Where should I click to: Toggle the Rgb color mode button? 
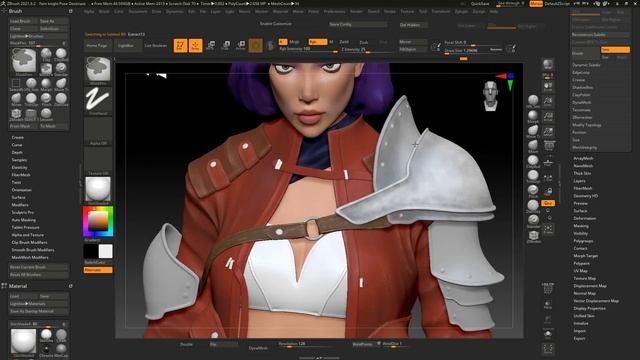(x=318, y=42)
